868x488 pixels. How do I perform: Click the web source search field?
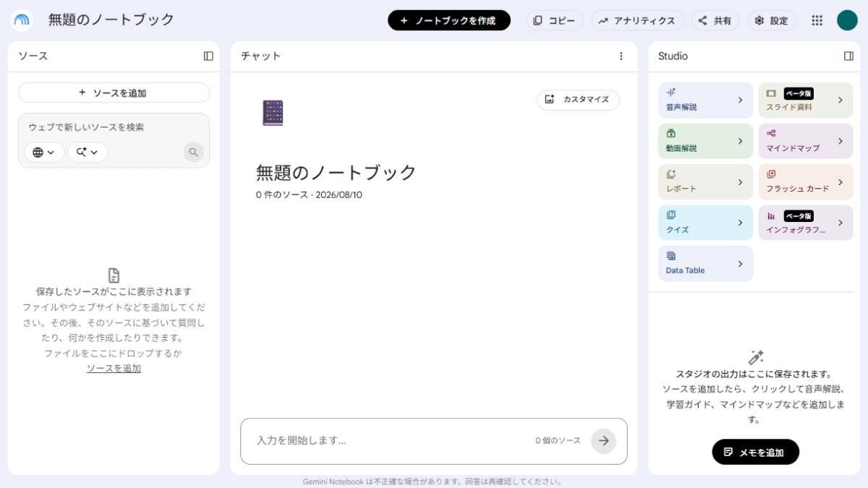(x=114, y=127)
